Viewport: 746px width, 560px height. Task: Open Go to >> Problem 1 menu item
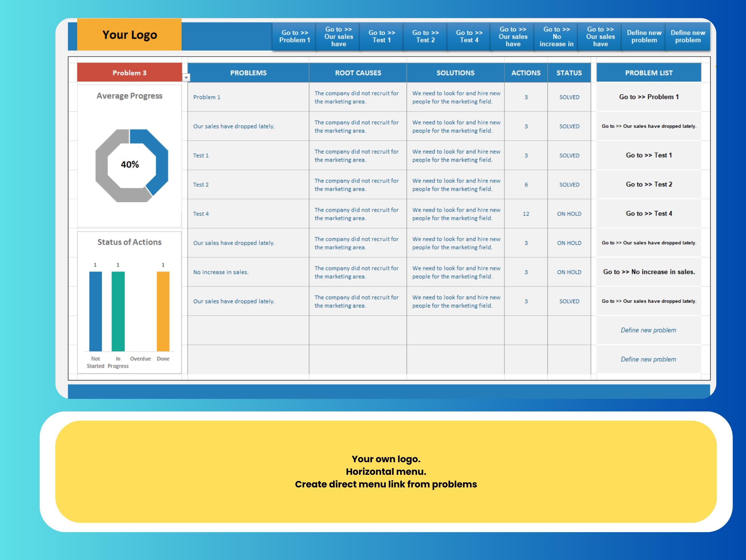(294, 36)
